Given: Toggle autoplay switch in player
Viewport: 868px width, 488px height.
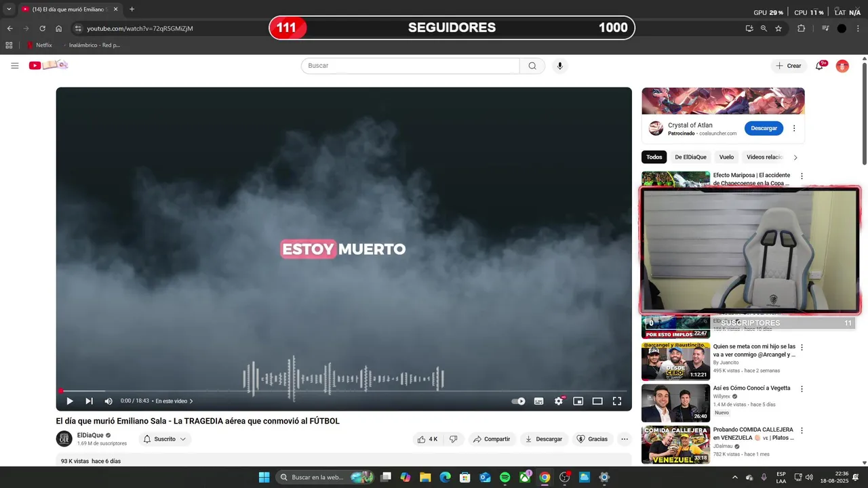Looking at the screenshot, I should click(519, 401).
